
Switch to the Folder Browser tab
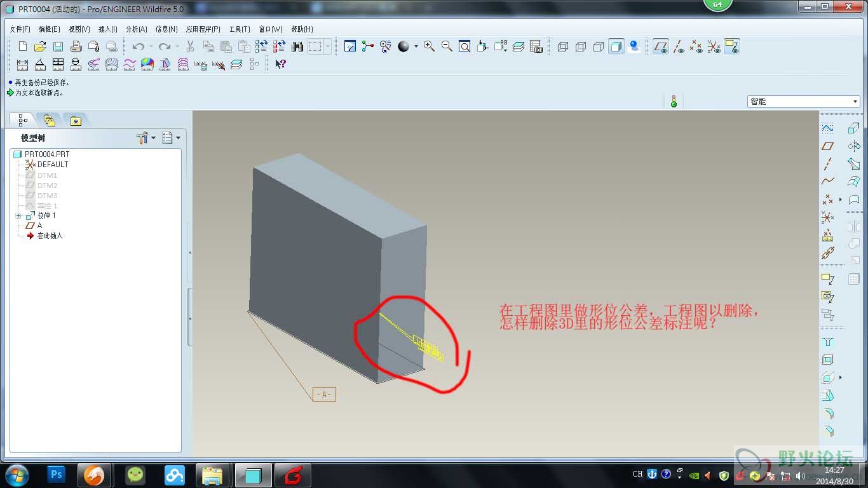tap(50, 120)
